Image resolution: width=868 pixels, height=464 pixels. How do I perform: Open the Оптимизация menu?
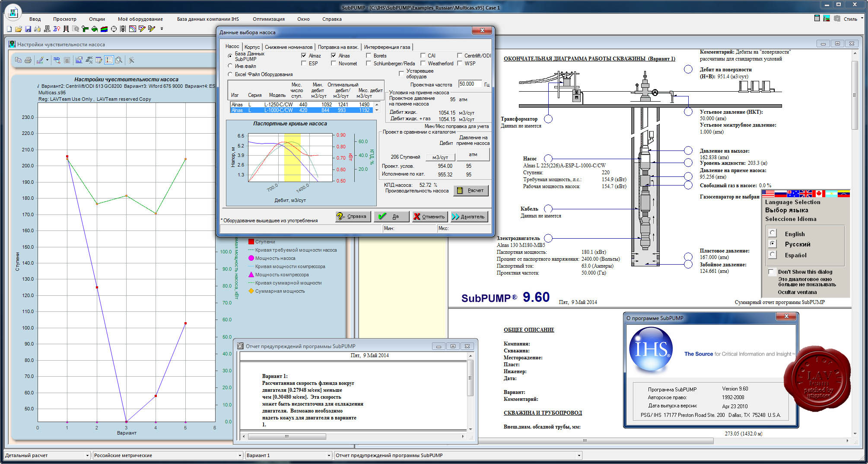(268, 19)
